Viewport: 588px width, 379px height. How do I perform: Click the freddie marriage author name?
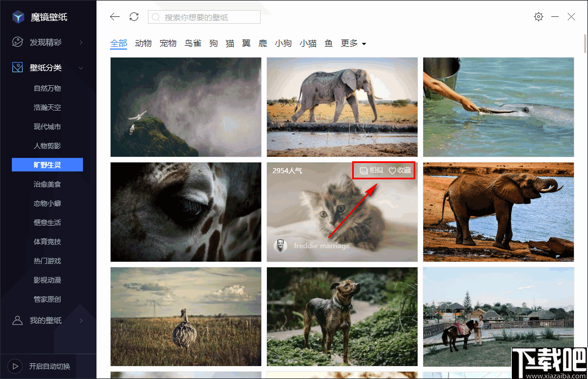322,245
